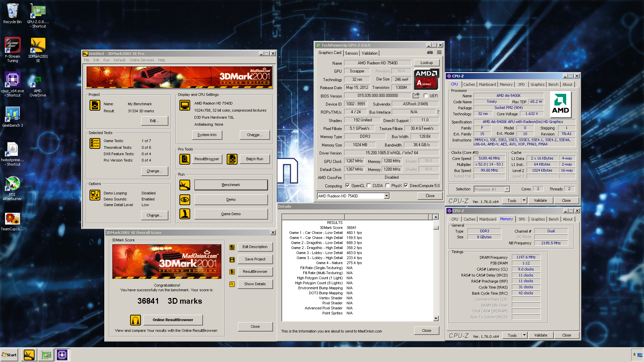Show hidden system tray icons
This screenshot has height=362, width=644.
(x=634, y=355)
